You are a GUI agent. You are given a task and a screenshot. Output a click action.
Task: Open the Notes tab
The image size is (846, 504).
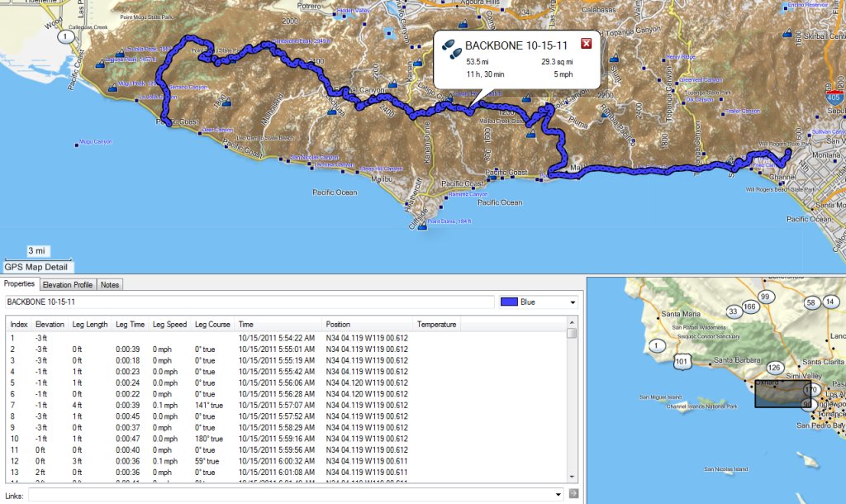(110, 284)
